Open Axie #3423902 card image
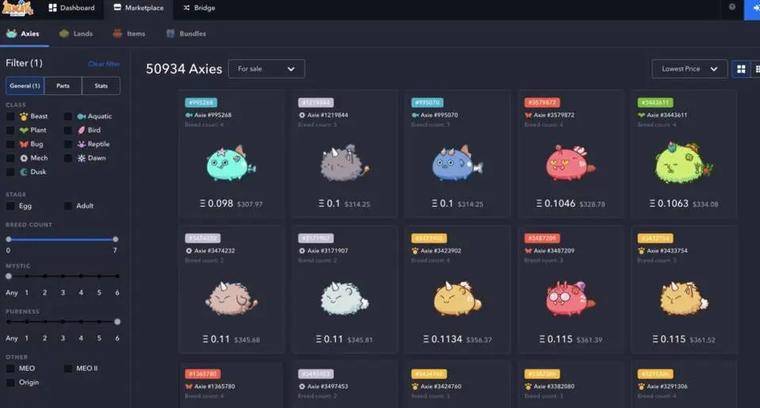This screenshot has width=760, height=408. pyautogui.click(x=457, y=299)
